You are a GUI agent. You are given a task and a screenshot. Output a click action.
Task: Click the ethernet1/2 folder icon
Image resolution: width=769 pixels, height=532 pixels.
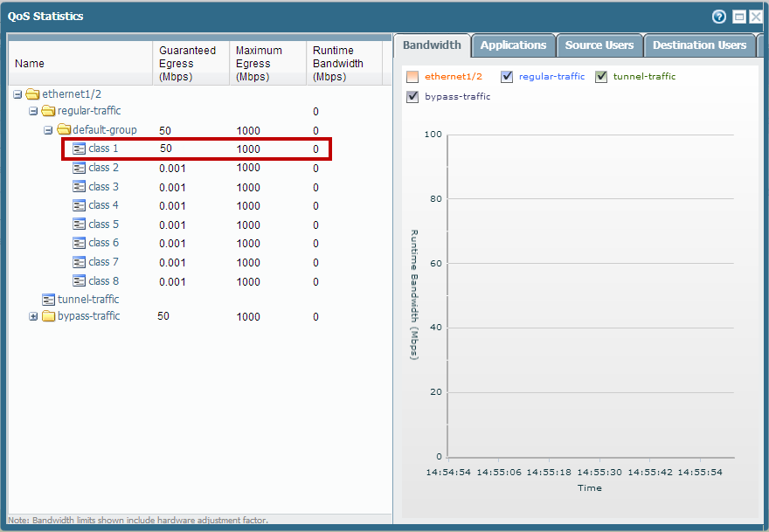point(33,94)
